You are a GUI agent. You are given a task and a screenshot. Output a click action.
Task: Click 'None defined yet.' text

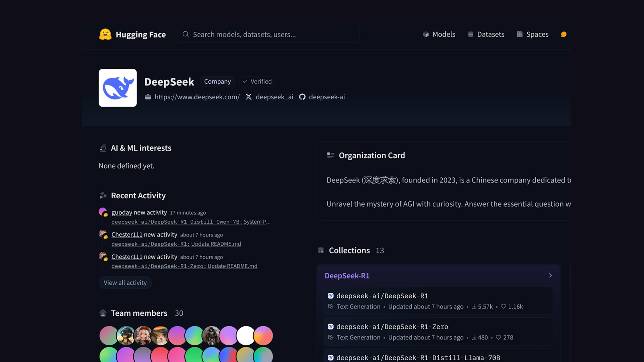click(x=126, y=166)
